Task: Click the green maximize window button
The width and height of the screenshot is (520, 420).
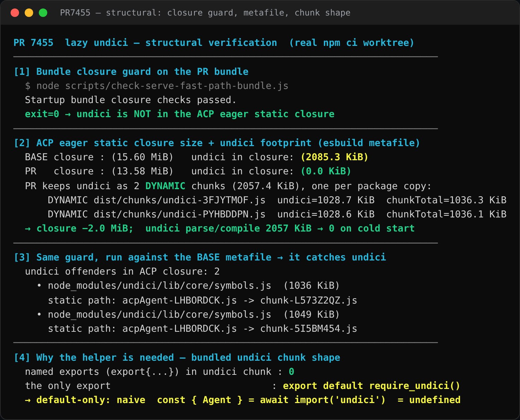Action: 43,13
